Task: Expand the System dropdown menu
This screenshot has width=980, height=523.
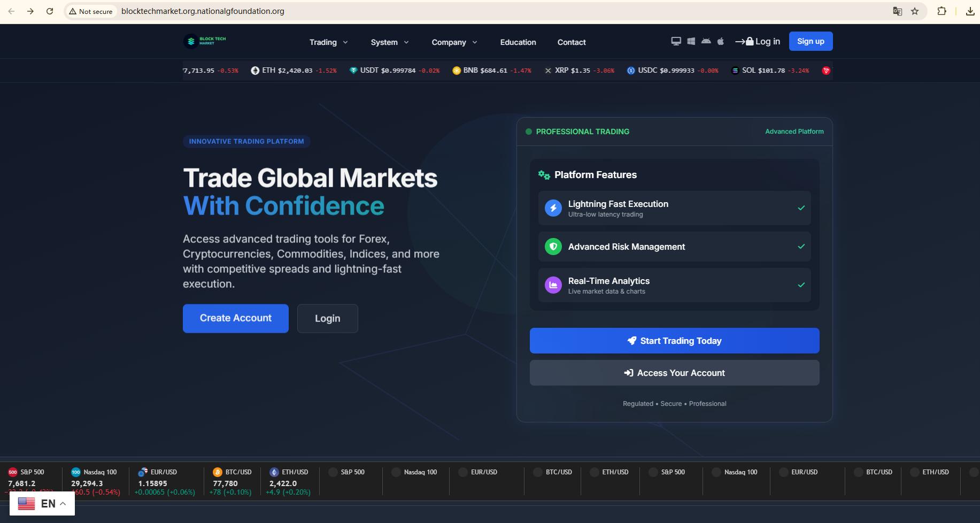Action: tap(390, 42)
